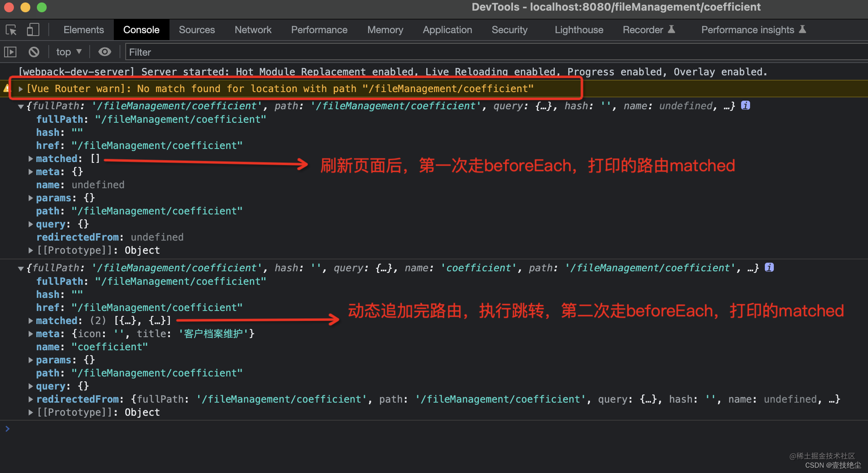
Task: Click info icon on second object
Action: click(769, 268)
